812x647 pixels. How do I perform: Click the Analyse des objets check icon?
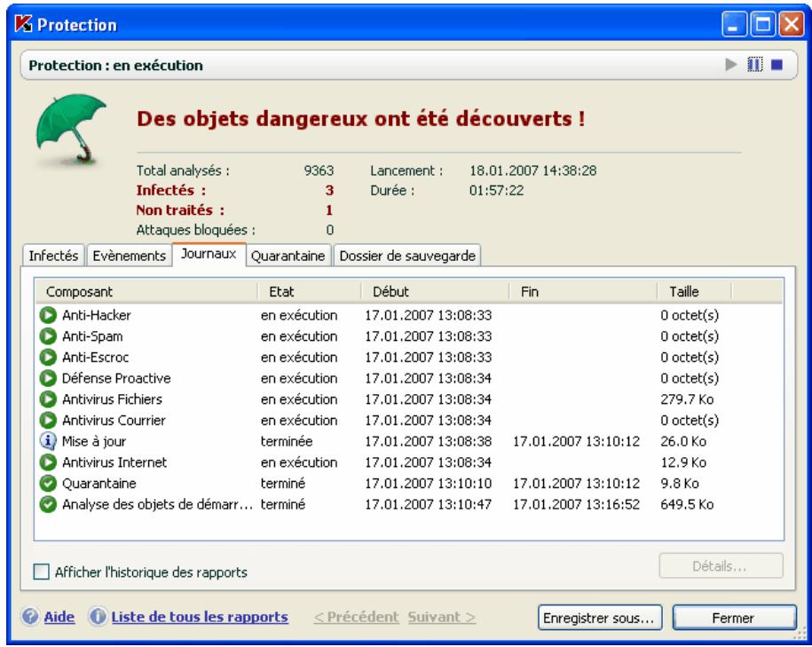(48, 504)
